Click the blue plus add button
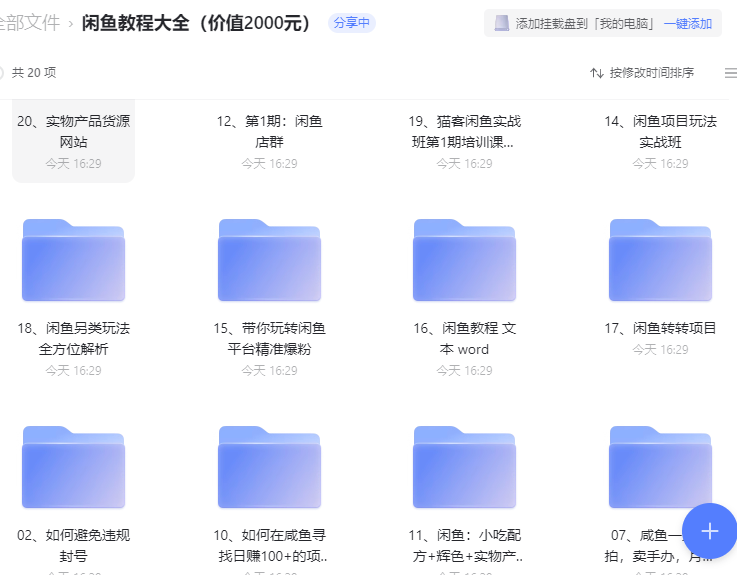Image resolution: width=737 pixels, height=575 pixels. tap(709, 531)
